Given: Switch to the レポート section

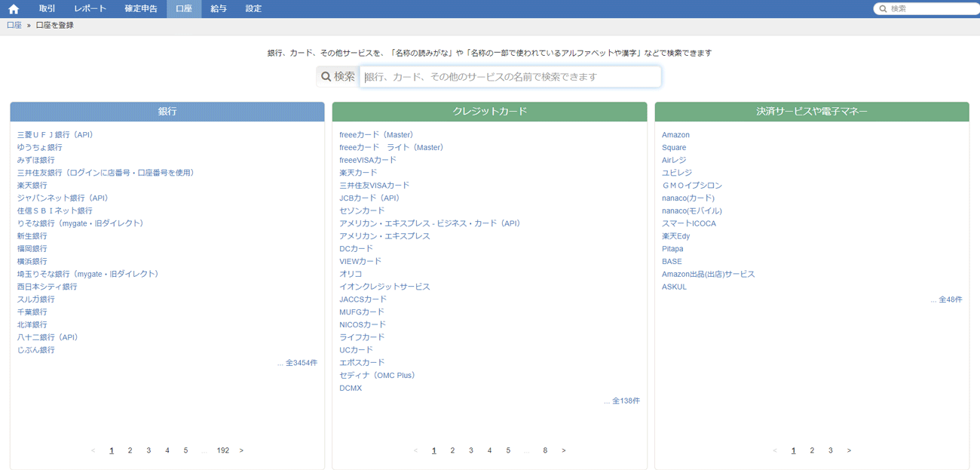Looking at the screenshot, I should pyautogui.click(x=90, y=8).
